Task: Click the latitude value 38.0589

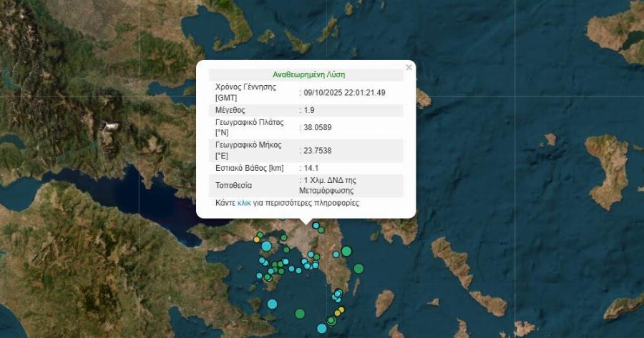Action: coord(318,127)
